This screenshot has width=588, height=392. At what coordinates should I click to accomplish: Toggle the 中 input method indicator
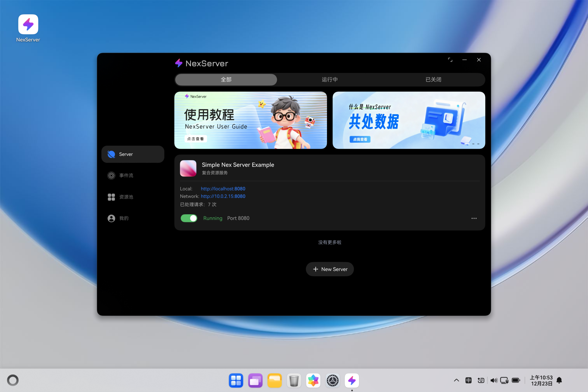point(469,380)
